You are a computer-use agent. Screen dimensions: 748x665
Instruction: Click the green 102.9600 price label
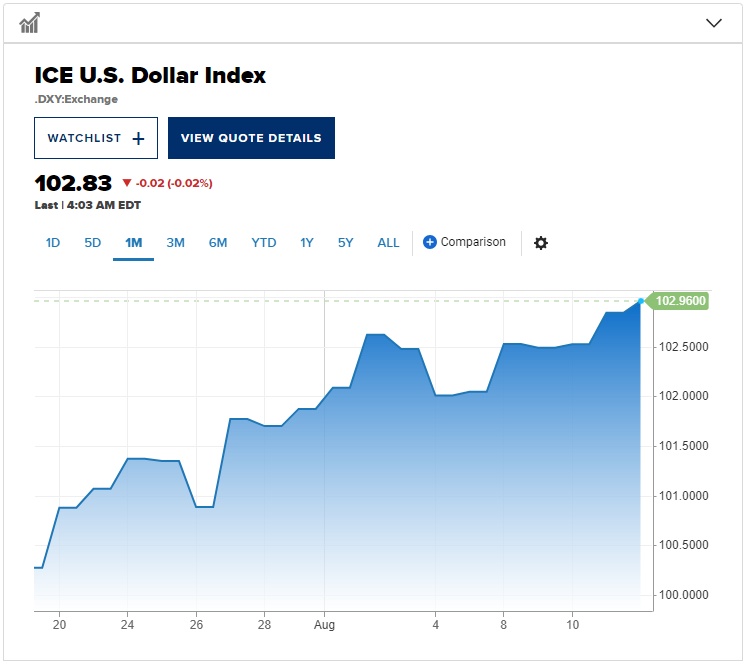(x=681, y=301)
